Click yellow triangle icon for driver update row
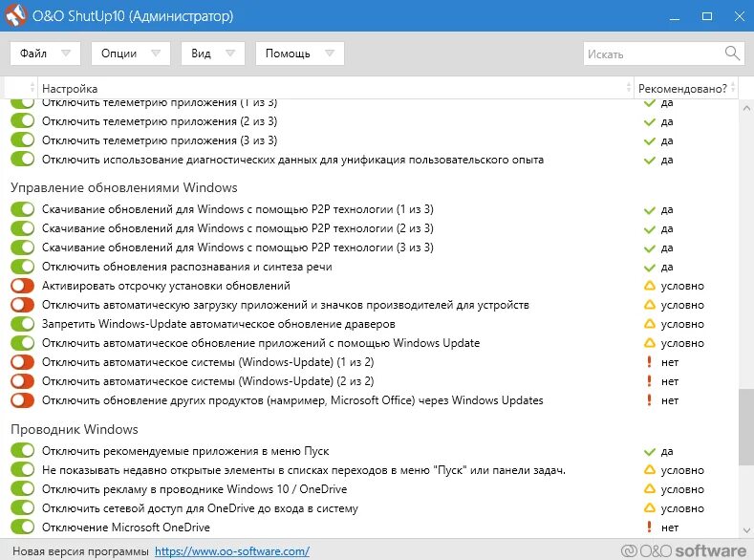Viewport: 754px width, 560px height. pos(650,324)
